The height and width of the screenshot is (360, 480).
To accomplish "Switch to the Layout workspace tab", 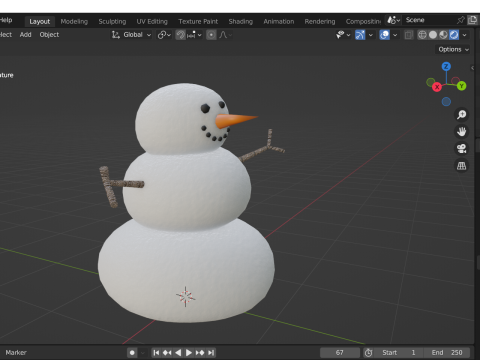I will pos(39,22).
